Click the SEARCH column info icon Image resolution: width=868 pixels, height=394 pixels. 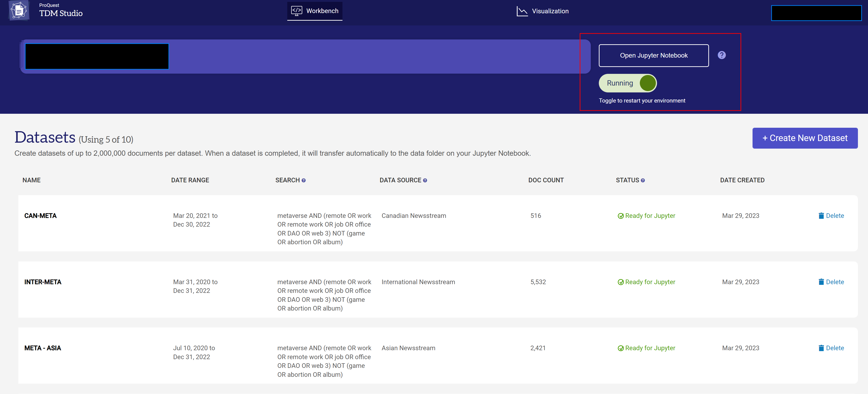(x=304, y=180)
